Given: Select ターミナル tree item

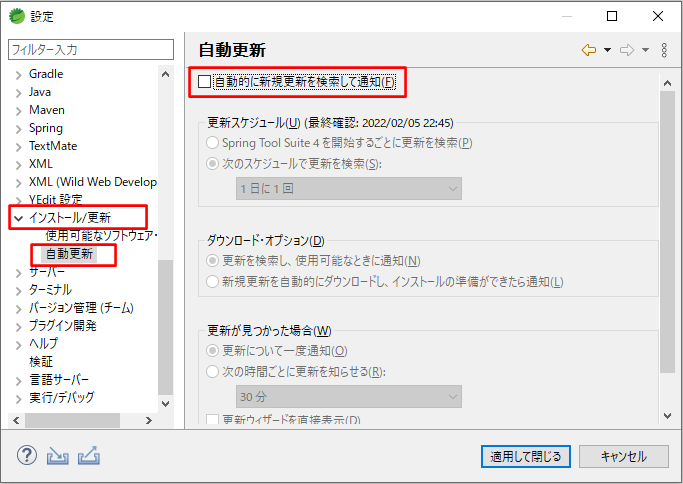Looking at the screenshot, I should pyautogui.click(x=50, y=290).
